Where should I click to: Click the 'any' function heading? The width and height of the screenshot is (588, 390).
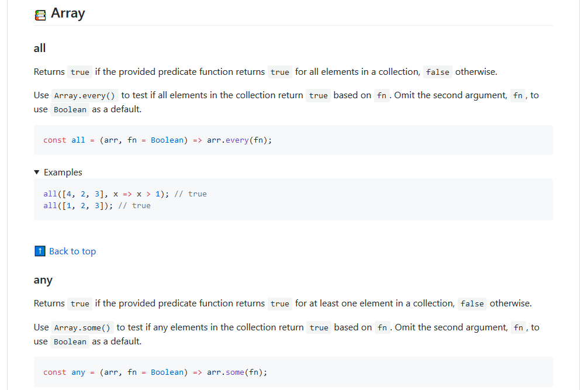43,280
